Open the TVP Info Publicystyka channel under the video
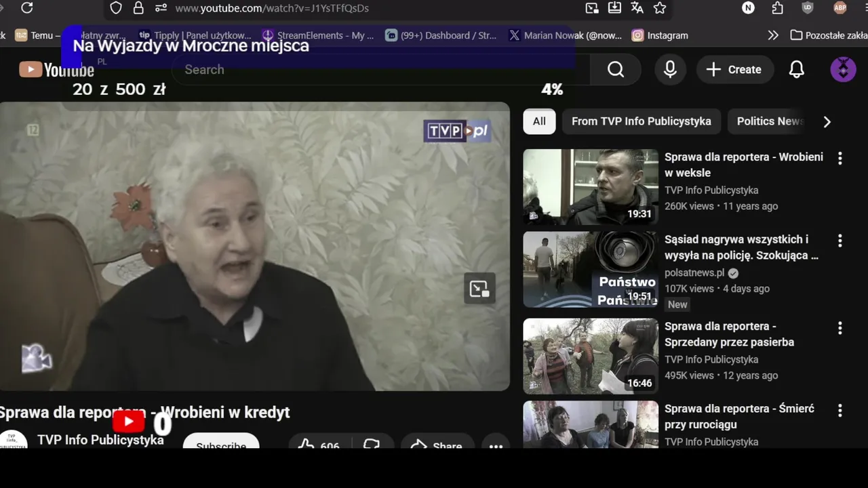 coord(100,440)
